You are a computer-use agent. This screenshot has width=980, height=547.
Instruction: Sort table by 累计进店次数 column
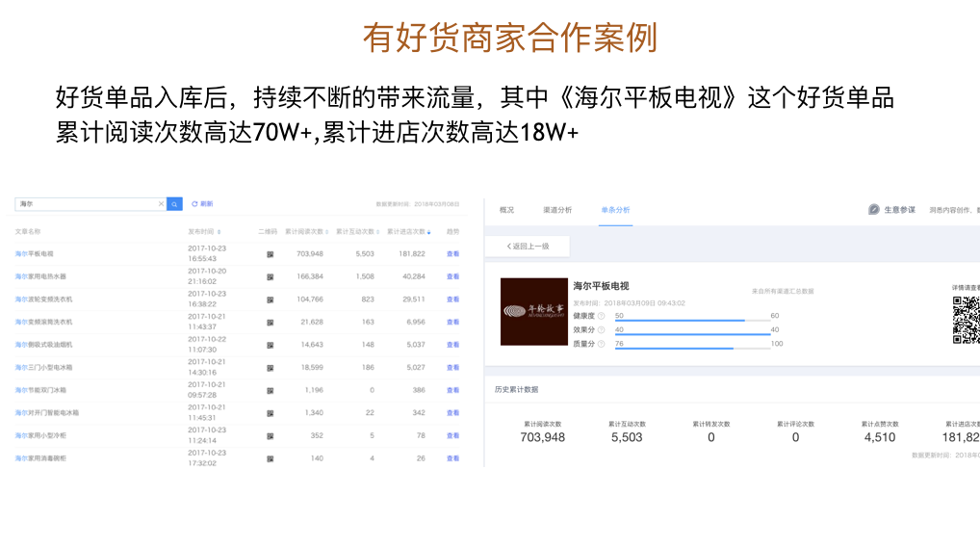[x=428, y=232]
